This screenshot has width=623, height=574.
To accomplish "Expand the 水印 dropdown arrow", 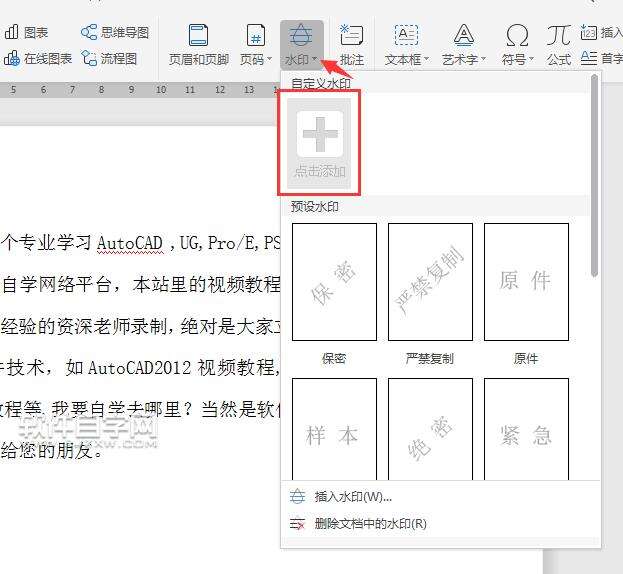I will click(x=314, y=59).
